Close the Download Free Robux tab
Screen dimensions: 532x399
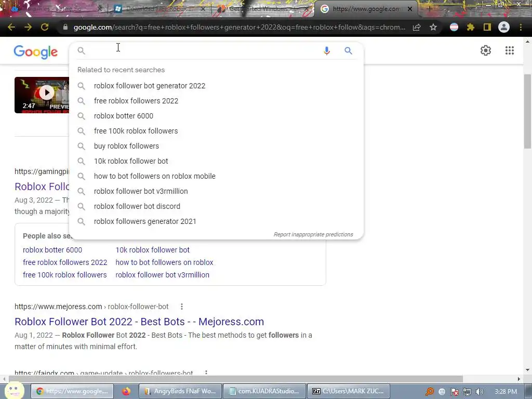[203, 9]
